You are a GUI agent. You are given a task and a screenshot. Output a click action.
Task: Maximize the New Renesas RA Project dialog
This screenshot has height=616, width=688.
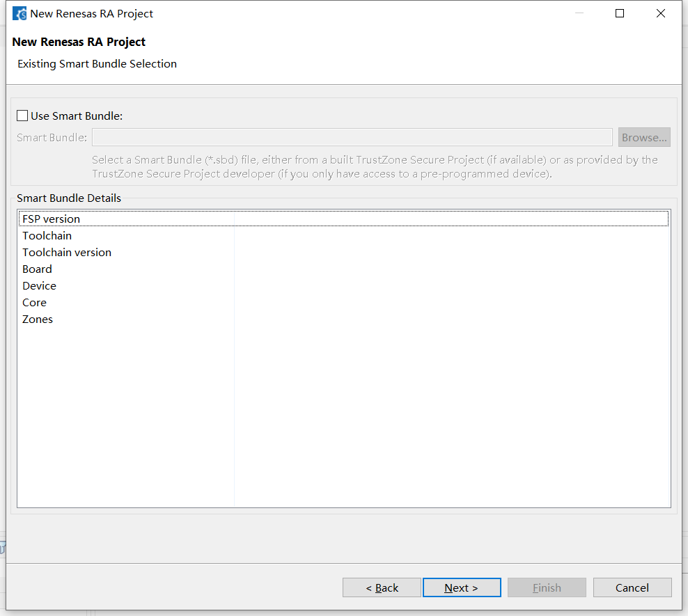pyautogui.click(x=620, y=14)
